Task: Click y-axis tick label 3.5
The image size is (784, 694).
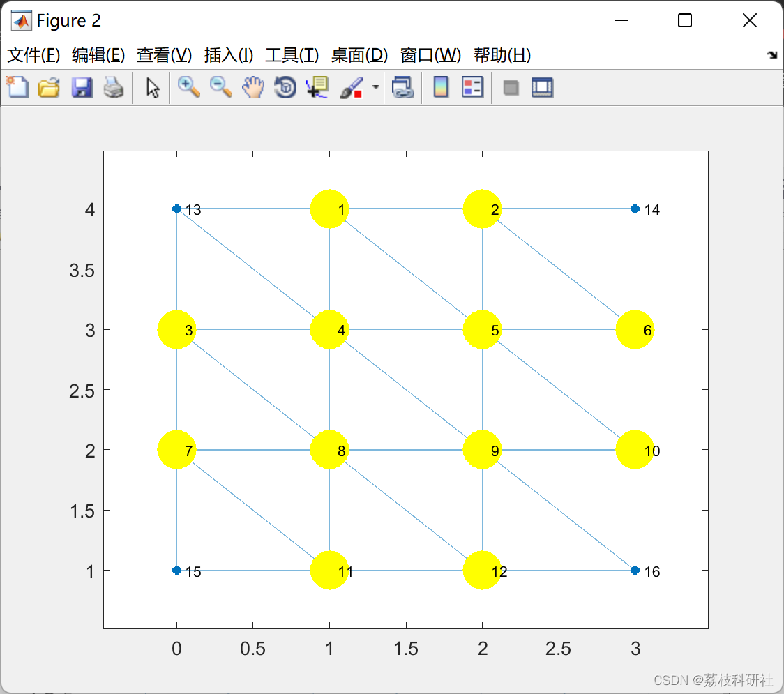Action: [82, 271]
